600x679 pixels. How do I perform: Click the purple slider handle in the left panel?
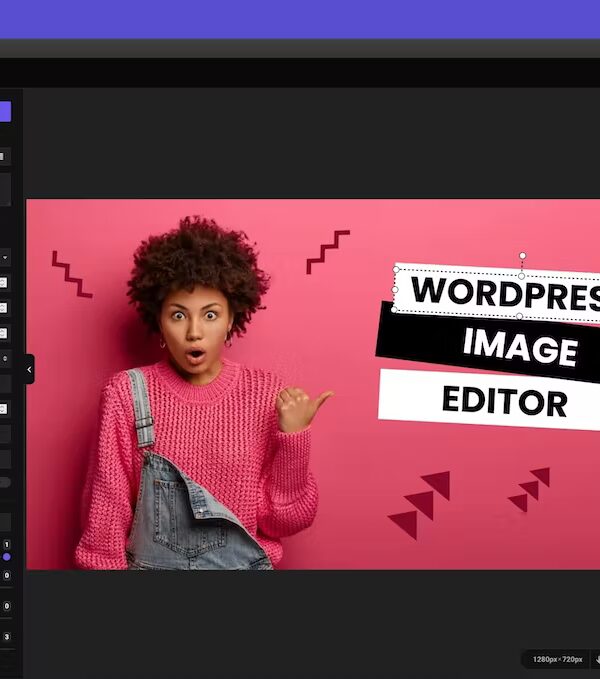(x=6, y=557)
